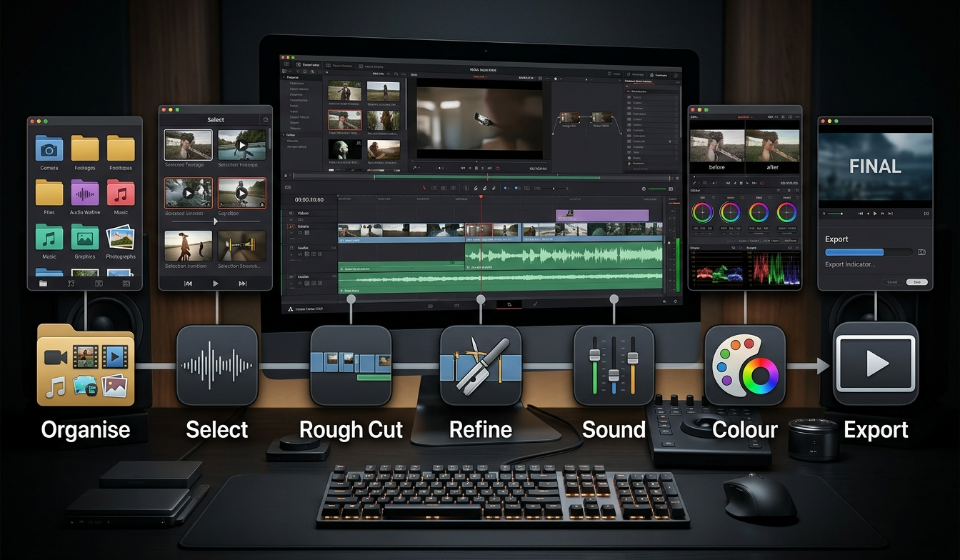Click fullscreen icon in the Export window preview
The image size is (960, 560).
tap(926, 213)
